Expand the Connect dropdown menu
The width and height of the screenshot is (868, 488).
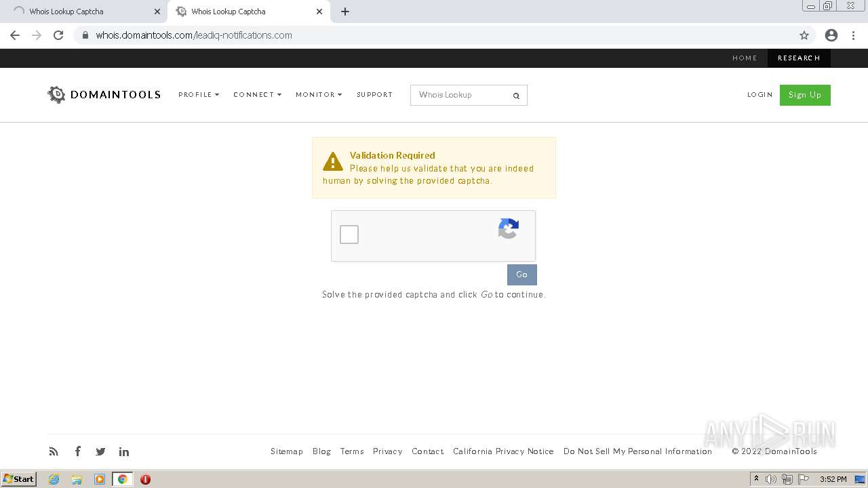click(257, 95)
